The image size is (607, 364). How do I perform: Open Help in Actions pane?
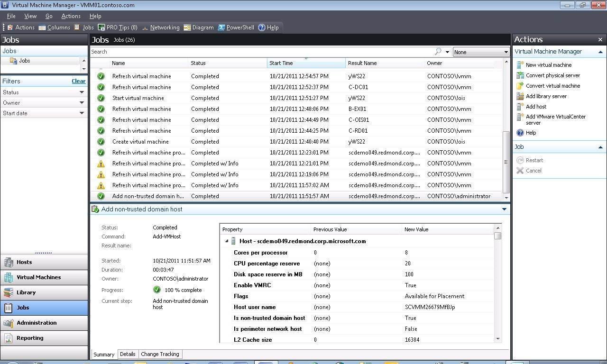pyautogui.click(x=526, y=133)
